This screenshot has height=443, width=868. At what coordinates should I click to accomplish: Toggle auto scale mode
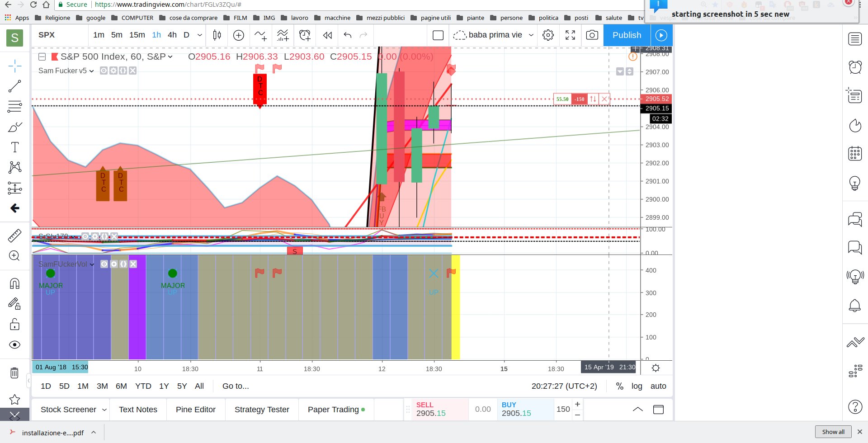click(x=658, y=386)
